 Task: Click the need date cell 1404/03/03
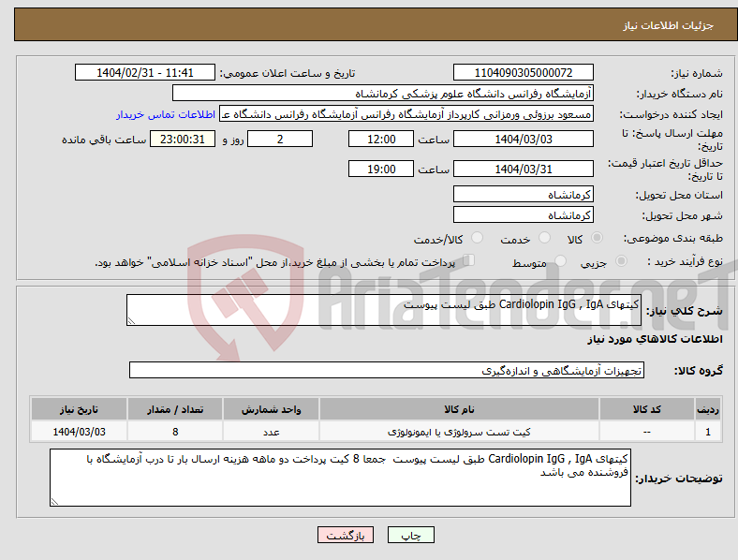pyautogui.click(x=79, y=432)
